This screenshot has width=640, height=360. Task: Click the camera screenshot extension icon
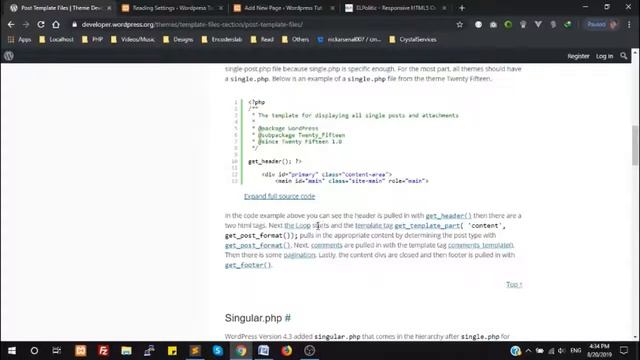click(493, 24)
